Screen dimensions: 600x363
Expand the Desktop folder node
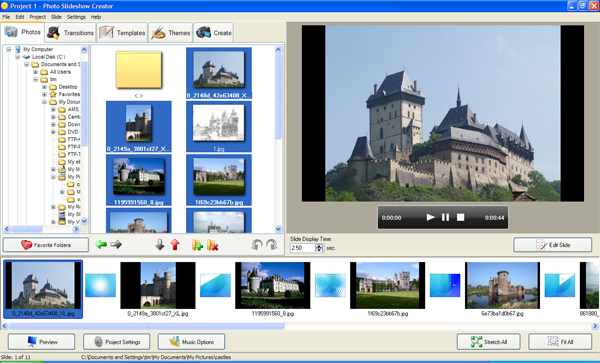tap(44, 87)
